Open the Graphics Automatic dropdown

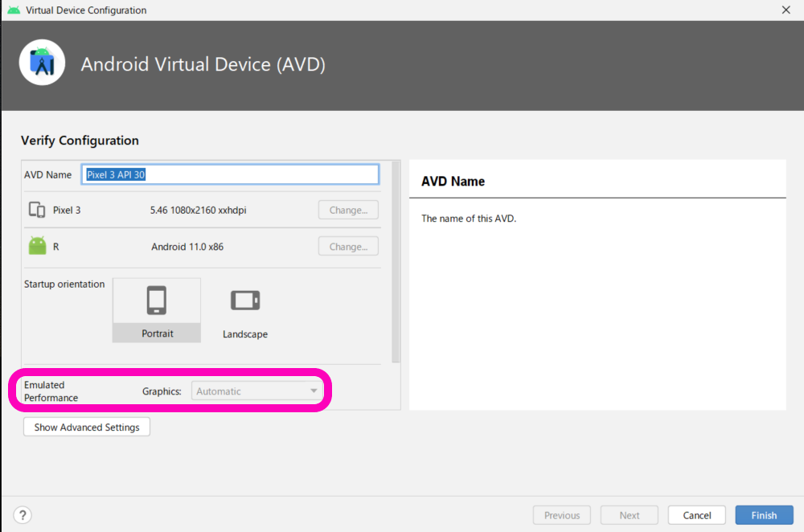coord(257,391)
